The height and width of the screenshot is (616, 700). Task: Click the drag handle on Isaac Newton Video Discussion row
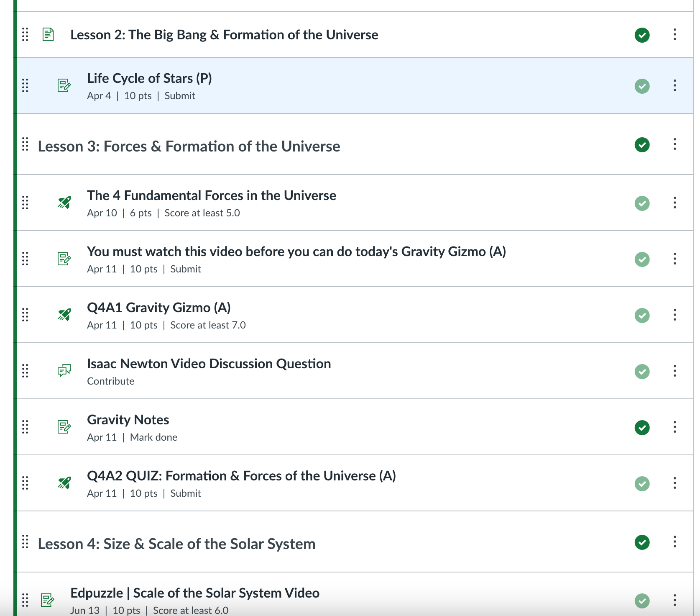pyautogui.click(x=25, y=371)
